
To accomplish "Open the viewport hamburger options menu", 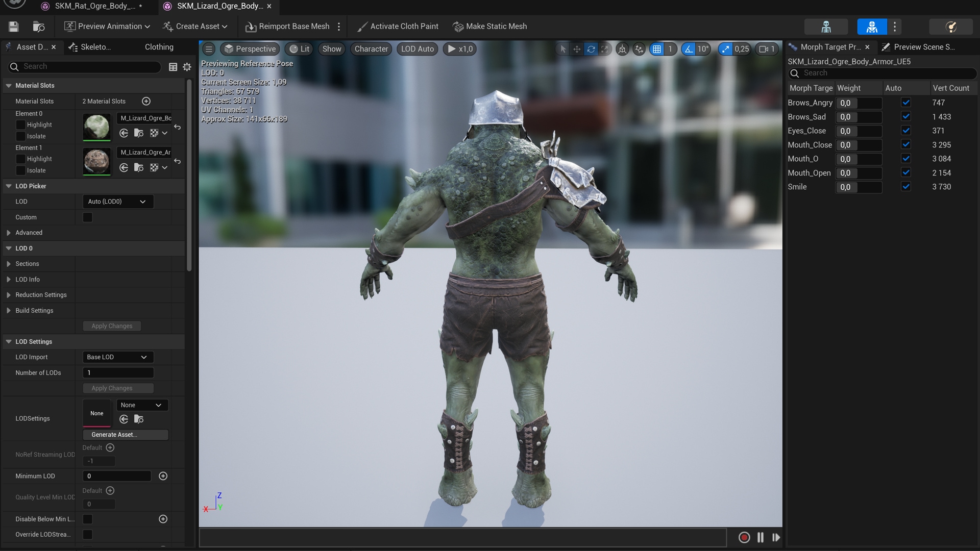I will (x=208, y=49).
